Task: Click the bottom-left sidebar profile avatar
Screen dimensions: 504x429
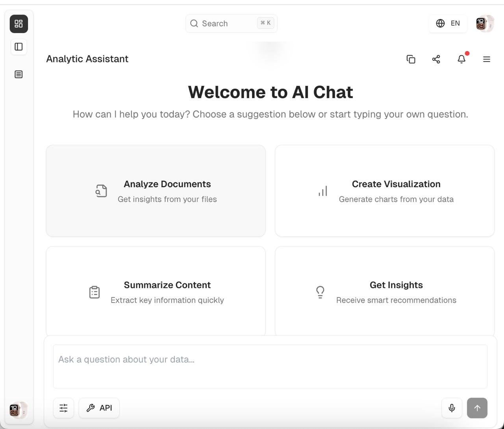Action: (x=18, y=410)
